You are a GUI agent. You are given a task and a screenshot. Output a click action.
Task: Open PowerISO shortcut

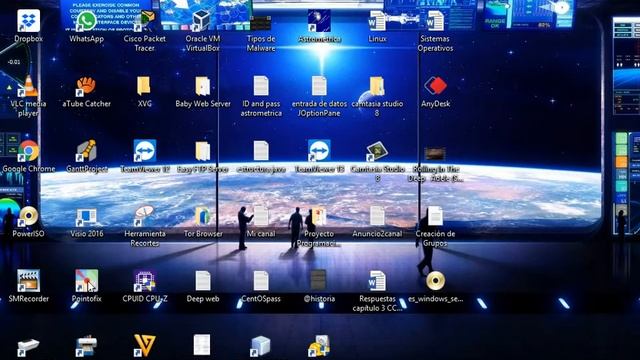tap(28, 222)
